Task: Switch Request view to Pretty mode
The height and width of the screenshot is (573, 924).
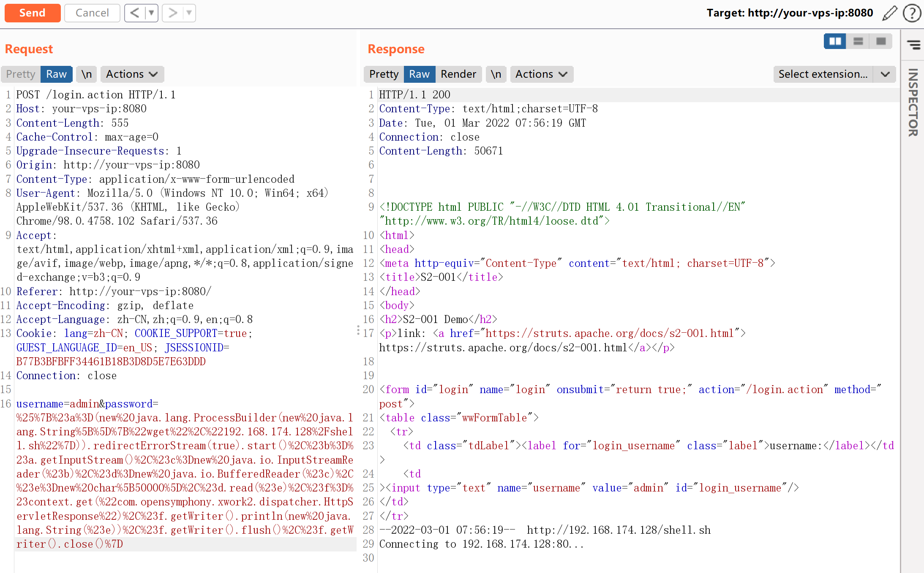Action: (21, 74)
